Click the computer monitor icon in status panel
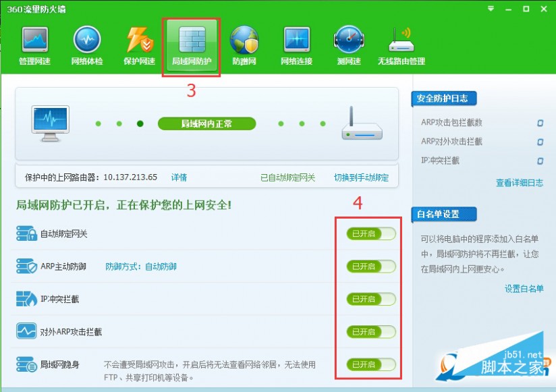The width and height of the screenshot is (556, 392). tap(51, 123)
